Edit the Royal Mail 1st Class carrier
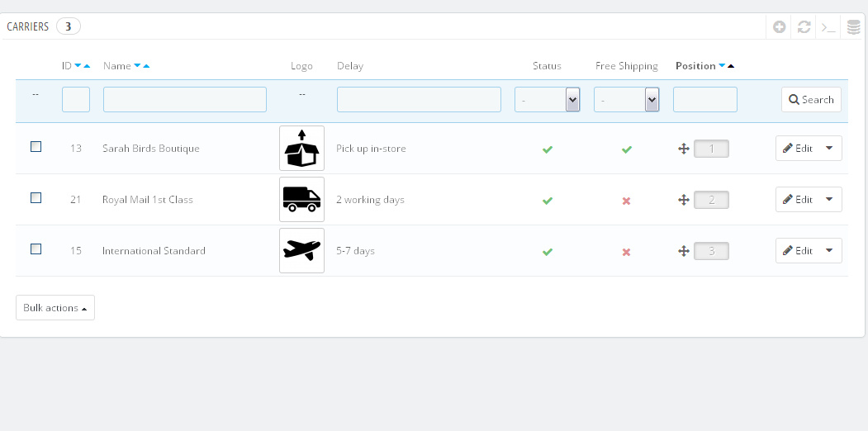 [x=798, y=200]
